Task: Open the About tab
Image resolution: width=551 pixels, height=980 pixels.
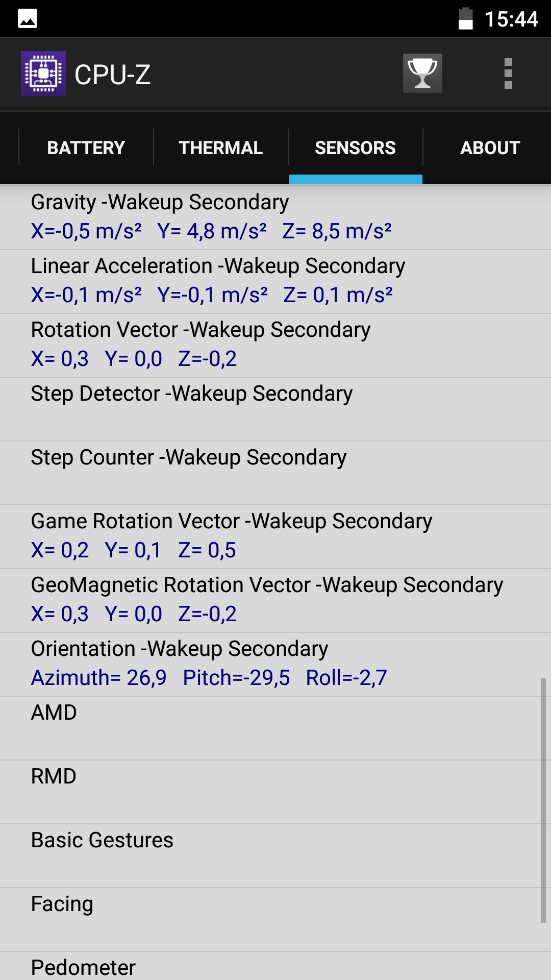Action: coord(490,148)
